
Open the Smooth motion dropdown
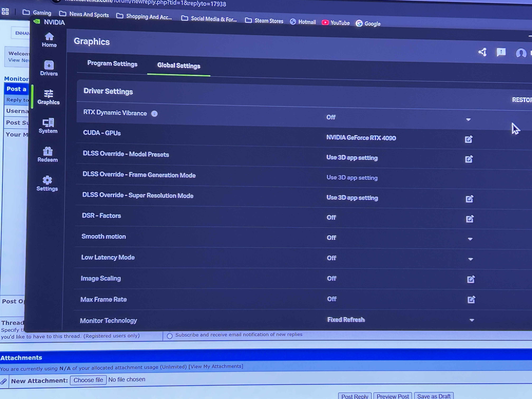click(x=470, y=239)
